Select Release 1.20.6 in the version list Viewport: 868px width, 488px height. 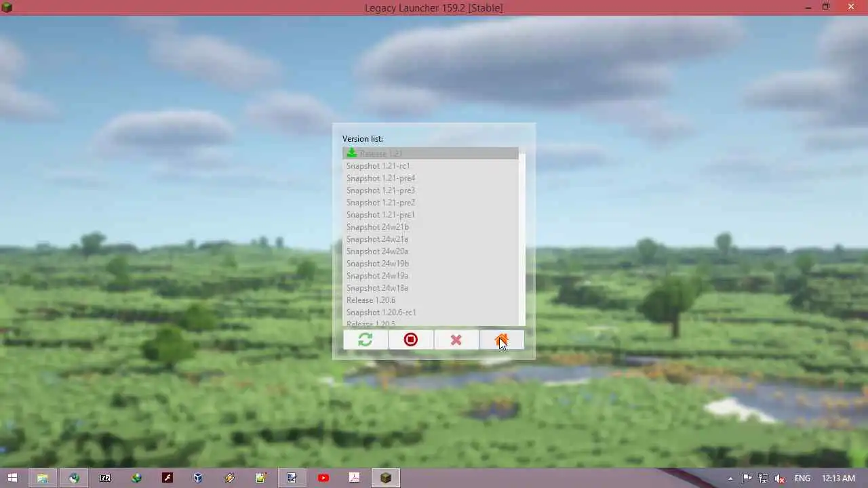click(431, 300)
